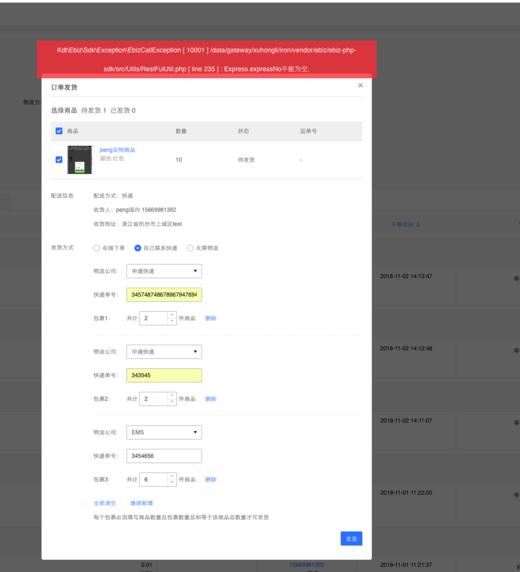Open the EMS logistics company dropdown
The image size is (520, 572).
coord(164,432)
